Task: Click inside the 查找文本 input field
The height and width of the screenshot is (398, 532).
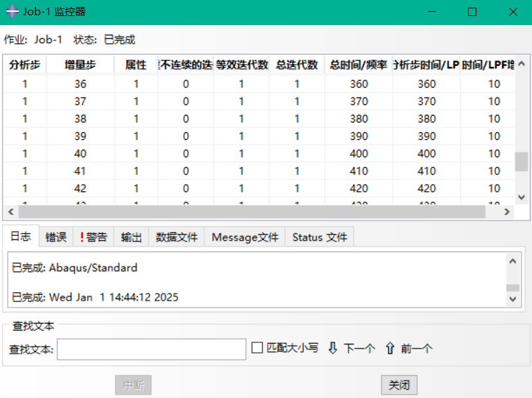Action: 151,349
